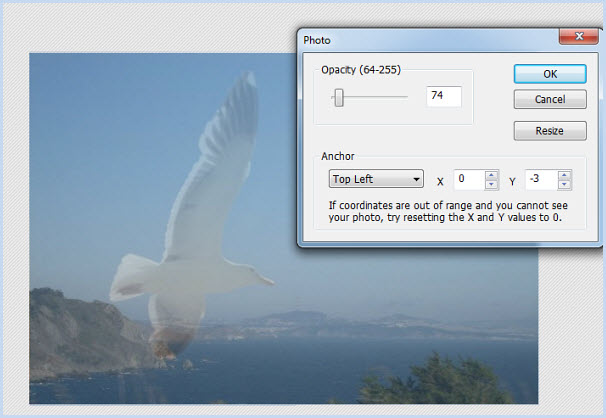Select the opacity value field showing 74
The height and width of the screenshot is (418, 606).
(442, 96)
